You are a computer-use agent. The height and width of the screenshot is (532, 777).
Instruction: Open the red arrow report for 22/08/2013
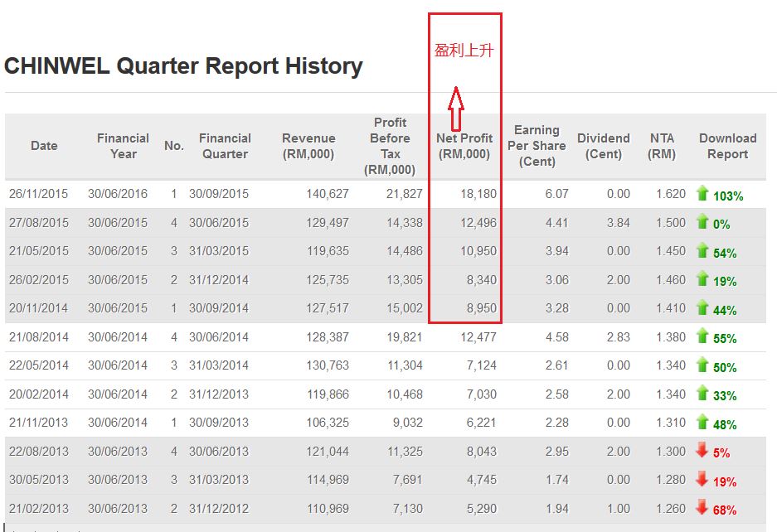point(702,450)
